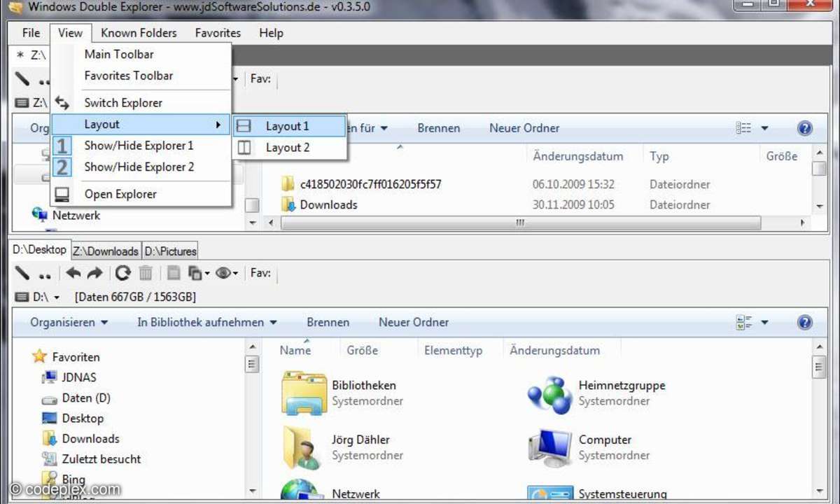Click the trash delete icon in lower toolbar
This screenshot has width=840, height=504.
coord(146,273)
